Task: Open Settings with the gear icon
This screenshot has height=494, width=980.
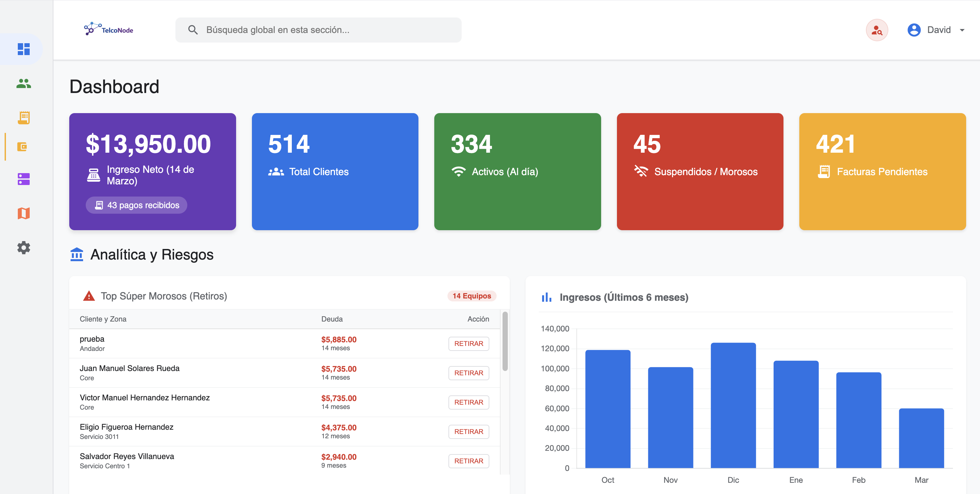Action: 24,248
